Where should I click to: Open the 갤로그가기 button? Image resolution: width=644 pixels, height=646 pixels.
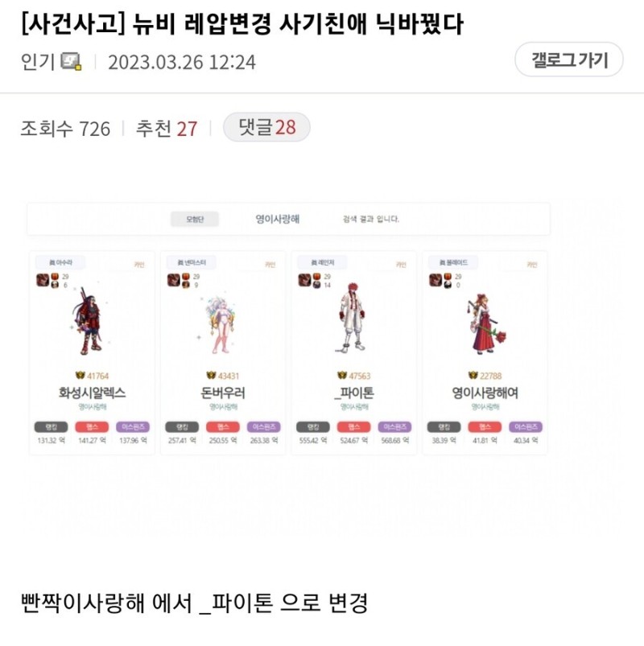pyautogui.click(x=568, y=60)
